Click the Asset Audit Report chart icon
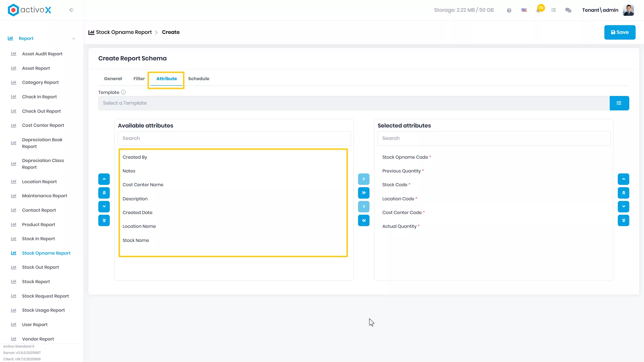 [x=14, y=54]
